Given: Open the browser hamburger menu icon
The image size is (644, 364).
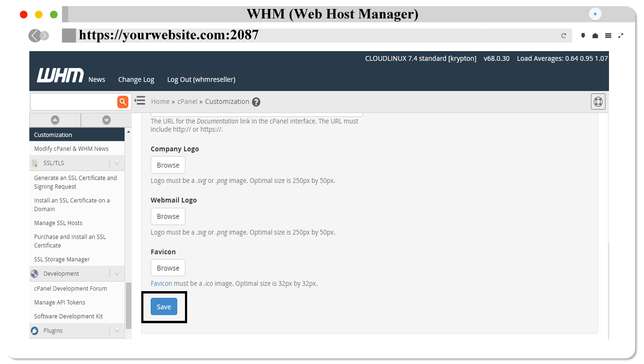Looking at the screenshot, I should point(608,36).
